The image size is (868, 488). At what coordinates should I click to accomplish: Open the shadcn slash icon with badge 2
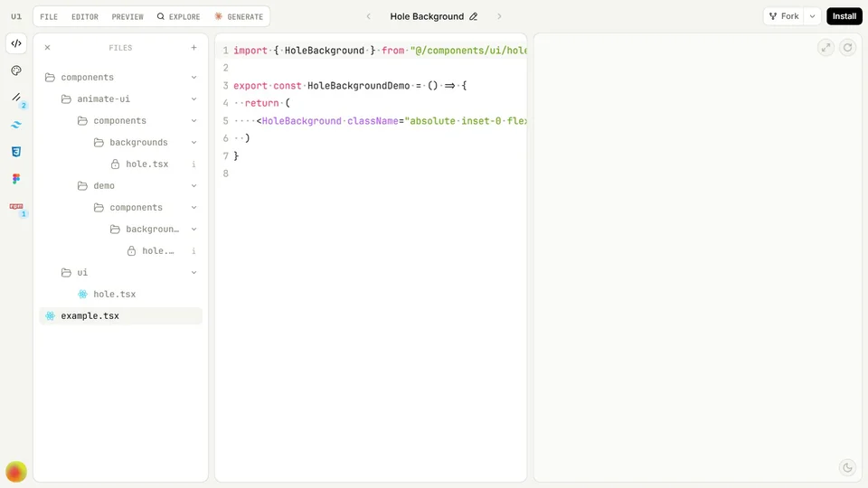pos(16,98)
